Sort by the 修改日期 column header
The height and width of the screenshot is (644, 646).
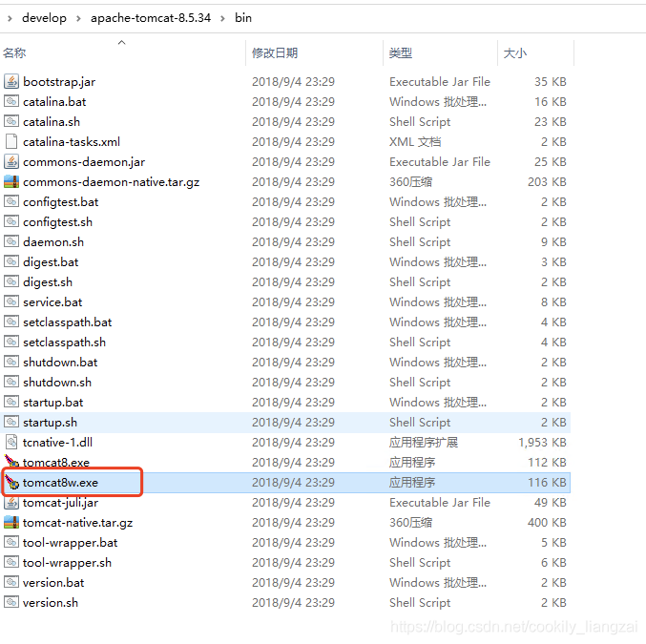point(275,52)
